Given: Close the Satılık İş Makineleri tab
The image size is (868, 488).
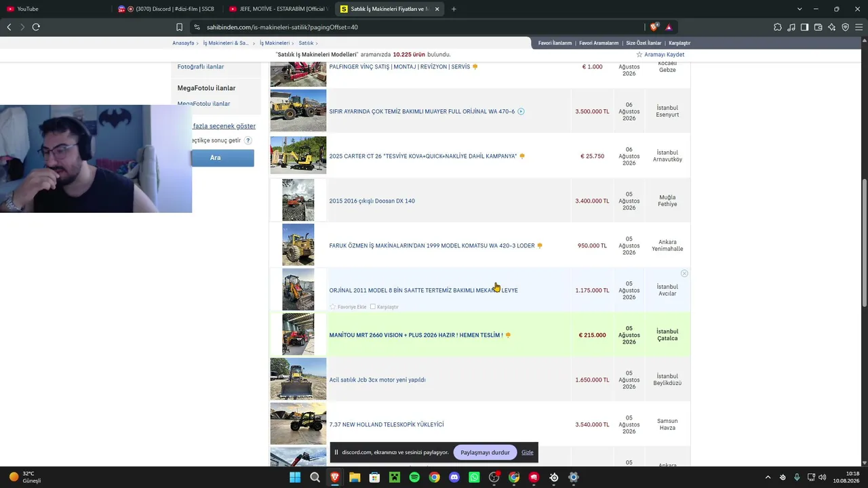Looking at the screenshot, I should 437,9.
